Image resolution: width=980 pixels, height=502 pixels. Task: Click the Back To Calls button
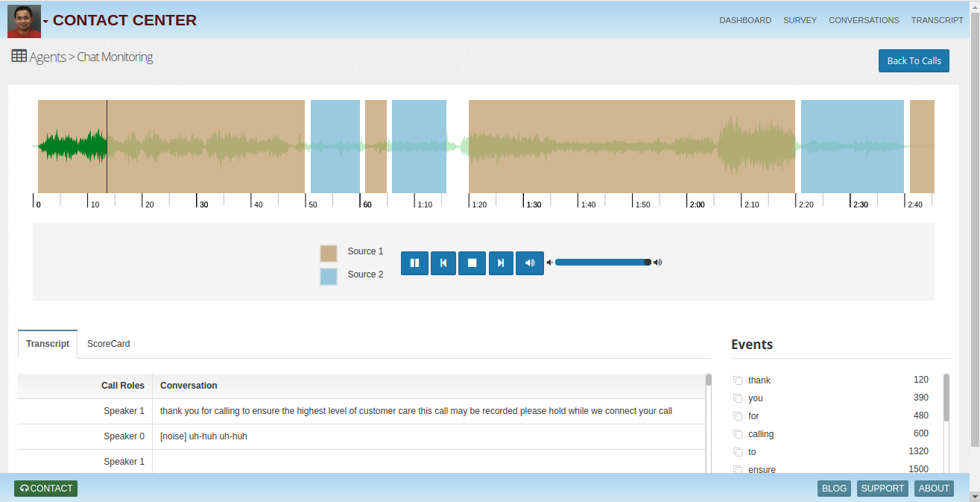point(914,60)
